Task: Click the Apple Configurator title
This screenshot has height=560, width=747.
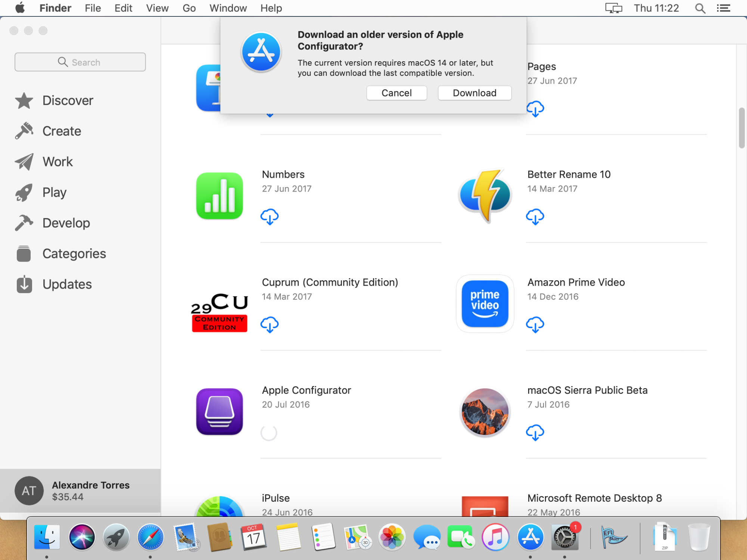Action: click(x=306, y=390)
